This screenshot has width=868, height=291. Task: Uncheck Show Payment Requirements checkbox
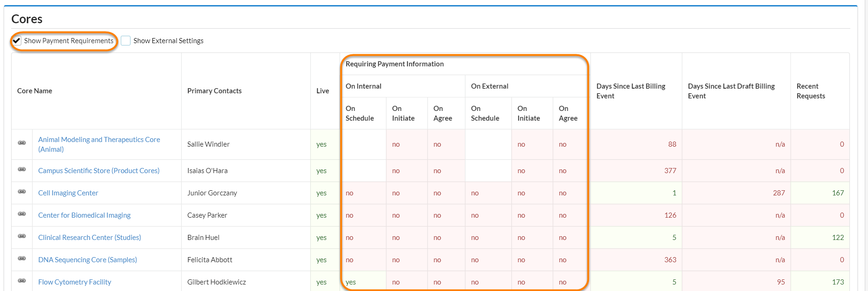point(17,41)
